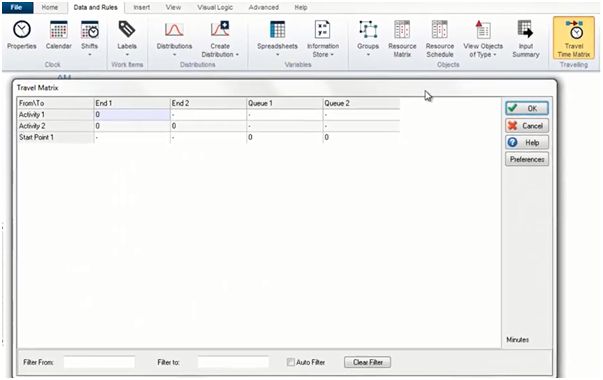Click the Queue 2 column header

click(361, 103)
